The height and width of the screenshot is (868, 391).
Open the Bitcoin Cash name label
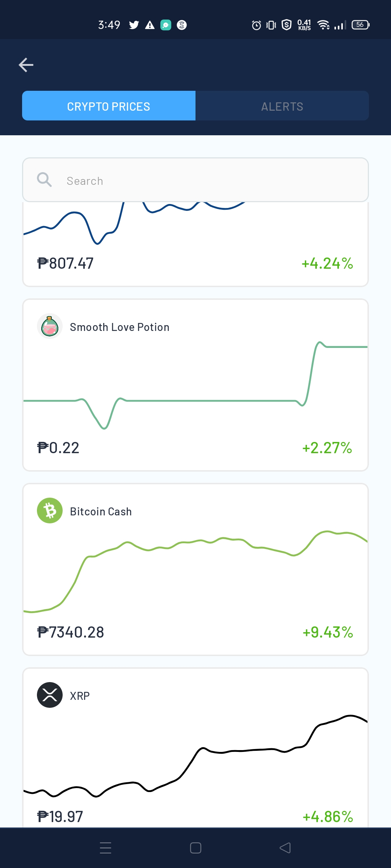point(101,511)
